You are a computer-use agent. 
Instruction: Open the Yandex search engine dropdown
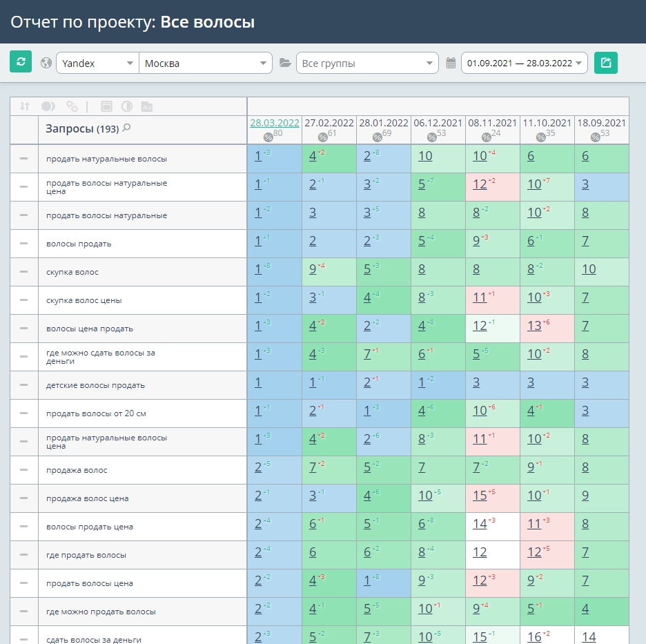[x=97, y=63]
